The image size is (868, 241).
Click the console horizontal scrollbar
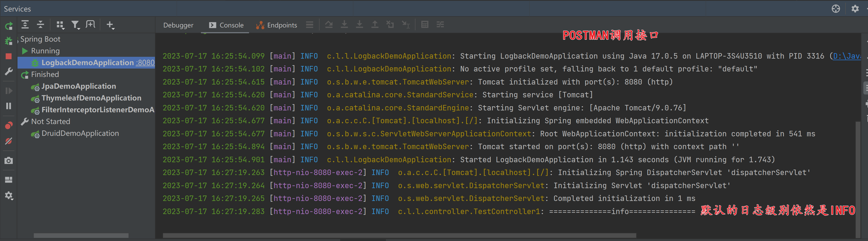pos(399,235)
